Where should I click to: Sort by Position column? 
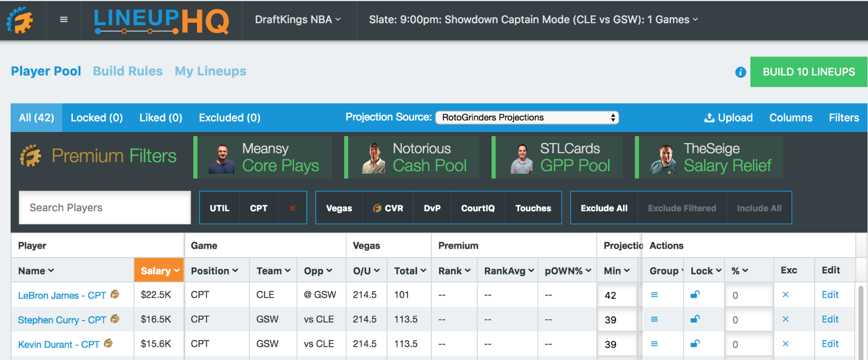click(214, 271)
